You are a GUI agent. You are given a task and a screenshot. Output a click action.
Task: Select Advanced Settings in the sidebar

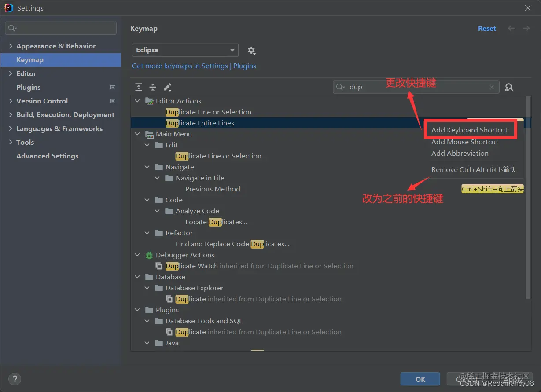coord(47,156)
